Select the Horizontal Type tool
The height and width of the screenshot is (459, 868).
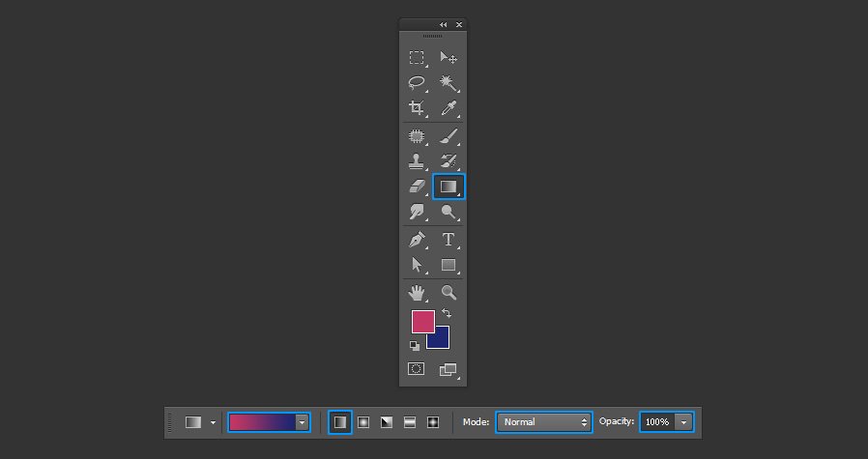(x=448, y=240)
